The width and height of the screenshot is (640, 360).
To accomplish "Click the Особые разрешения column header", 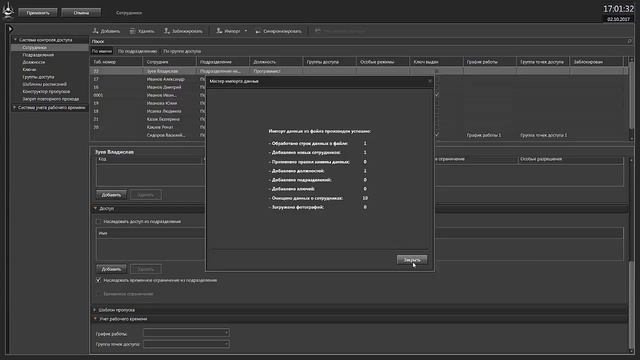I will tap(571, 159).
